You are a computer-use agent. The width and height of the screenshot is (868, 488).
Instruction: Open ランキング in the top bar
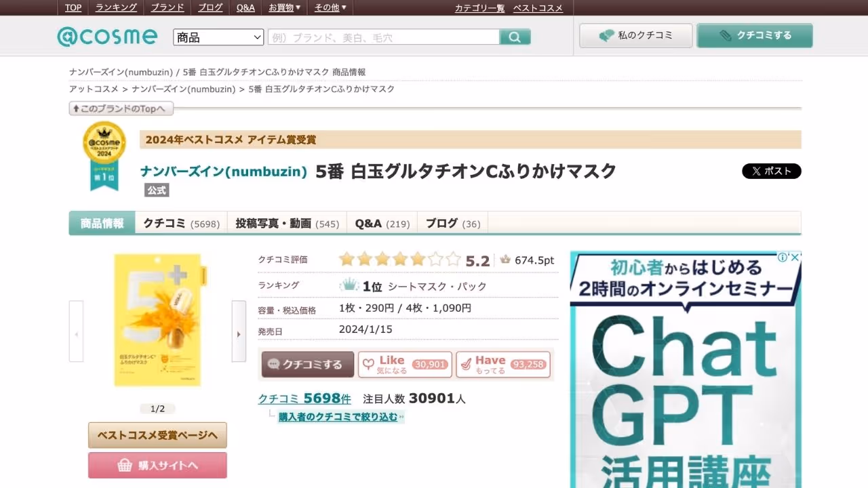pyautogui.click(x=116, y=7)
